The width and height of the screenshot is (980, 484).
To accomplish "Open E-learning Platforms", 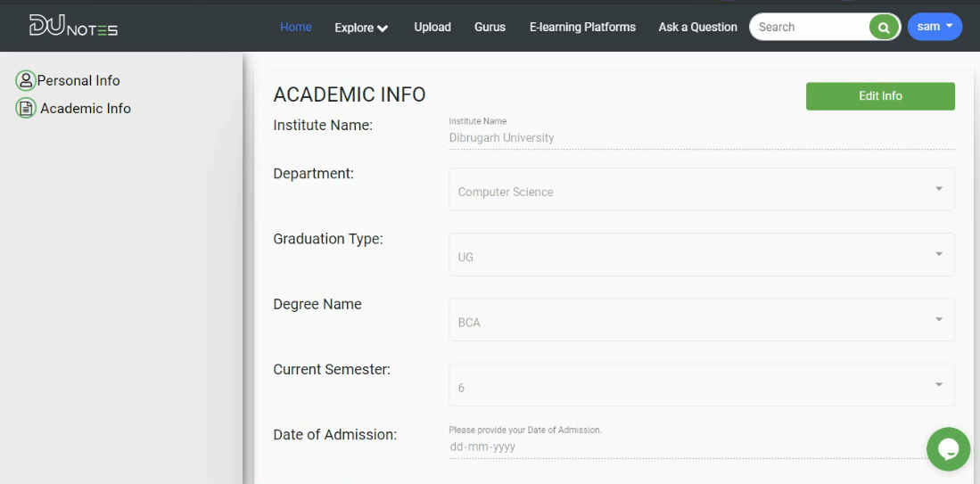I will click(x=582, y=27).
